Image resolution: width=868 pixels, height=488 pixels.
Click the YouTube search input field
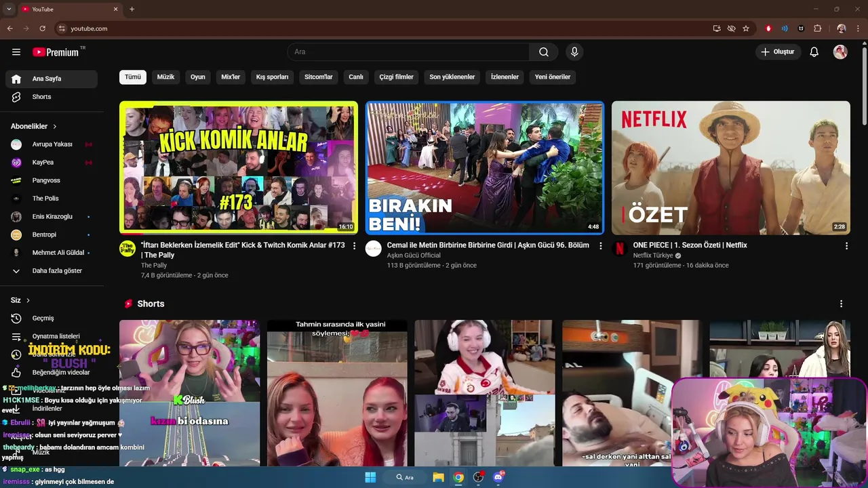tap(408, 52)
